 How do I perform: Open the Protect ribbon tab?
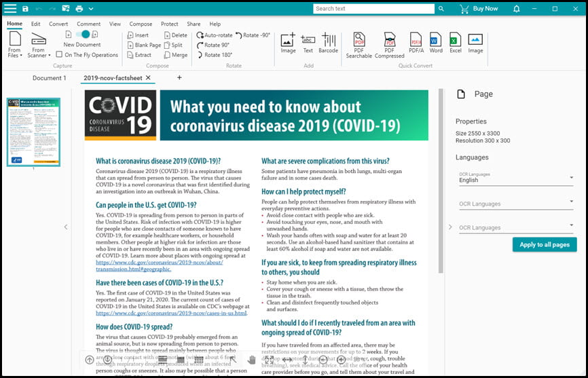pos(170,24)
